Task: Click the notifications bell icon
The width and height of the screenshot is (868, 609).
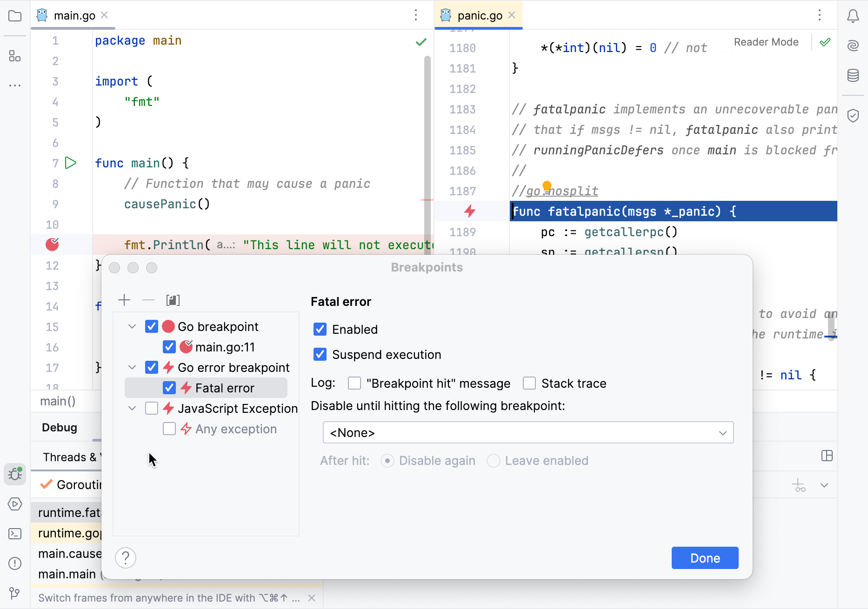Action: 853,15
